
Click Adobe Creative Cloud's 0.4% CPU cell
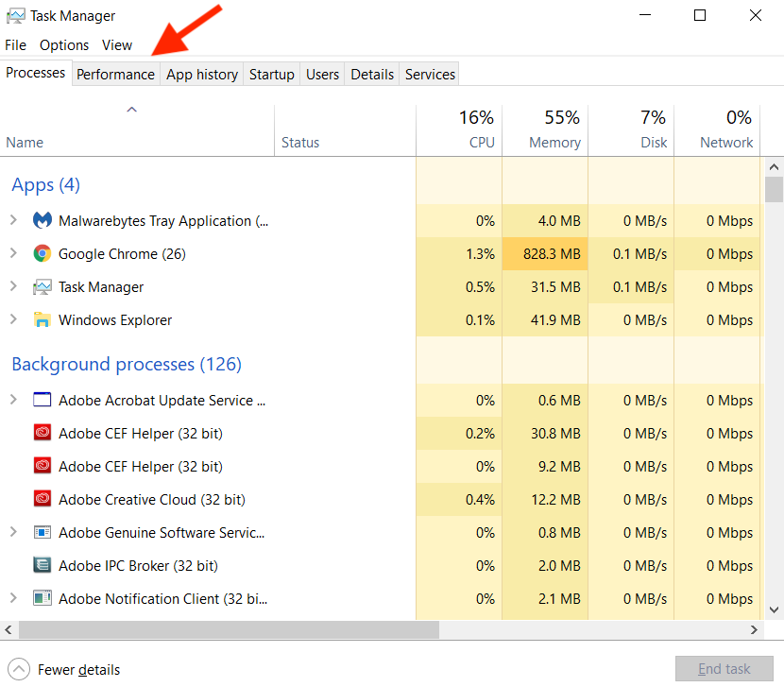click(459, 499)
